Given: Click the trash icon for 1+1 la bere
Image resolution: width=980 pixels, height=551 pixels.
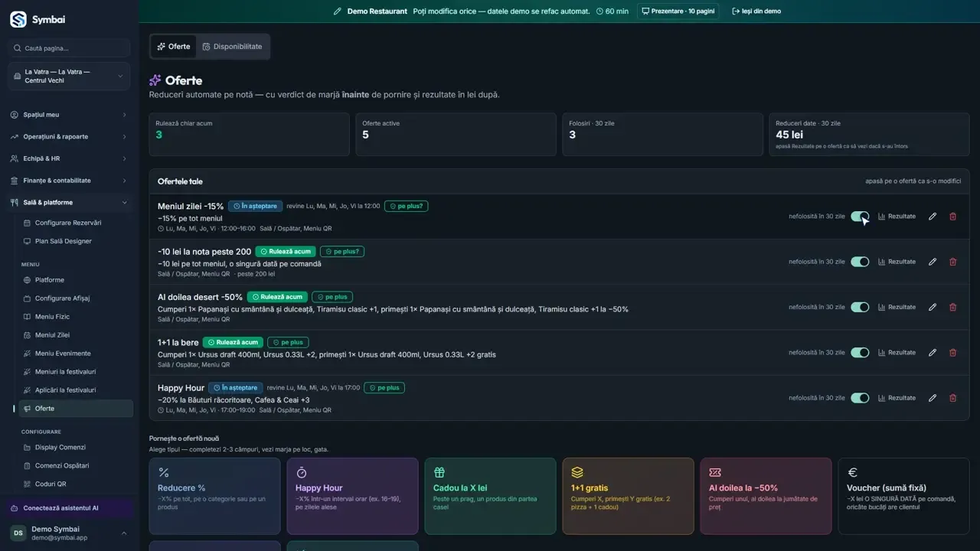Looking at the screenshot, I should pos(953,353).
